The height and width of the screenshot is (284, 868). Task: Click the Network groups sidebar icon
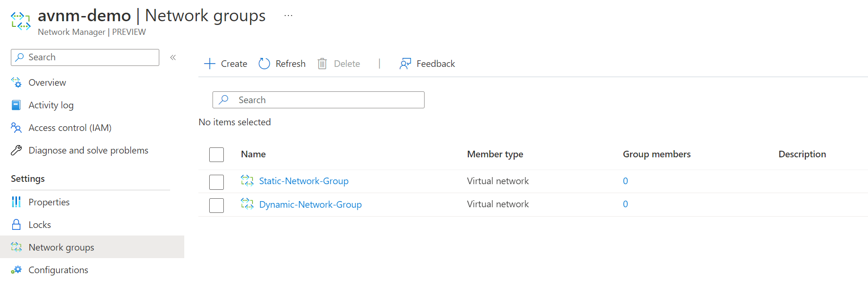(x=16, y=247)
